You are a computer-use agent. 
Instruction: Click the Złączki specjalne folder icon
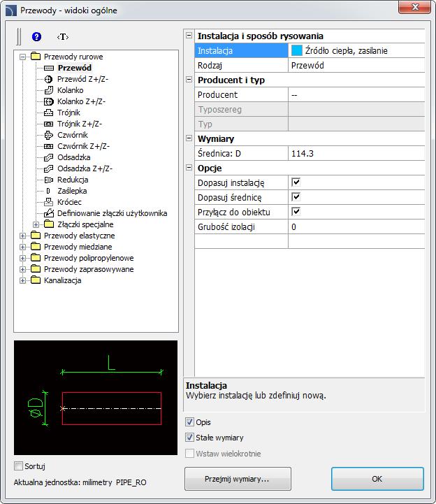click(48, 224)
